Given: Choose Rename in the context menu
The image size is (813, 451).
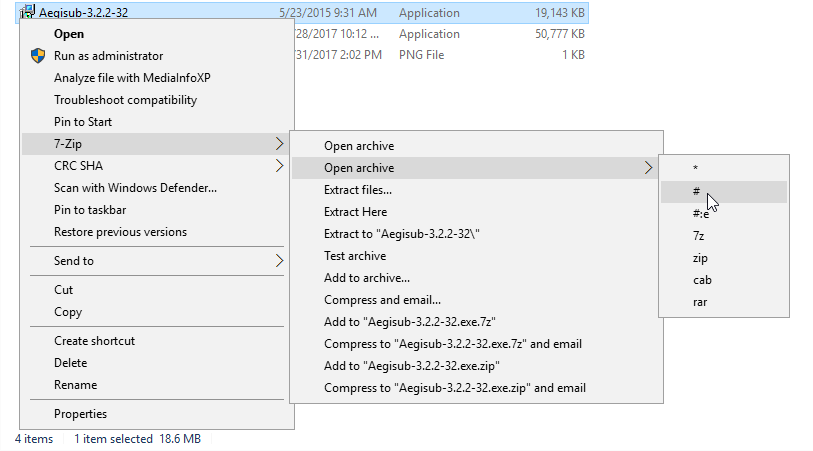Looking at the screenshot, I should [76, 385].
